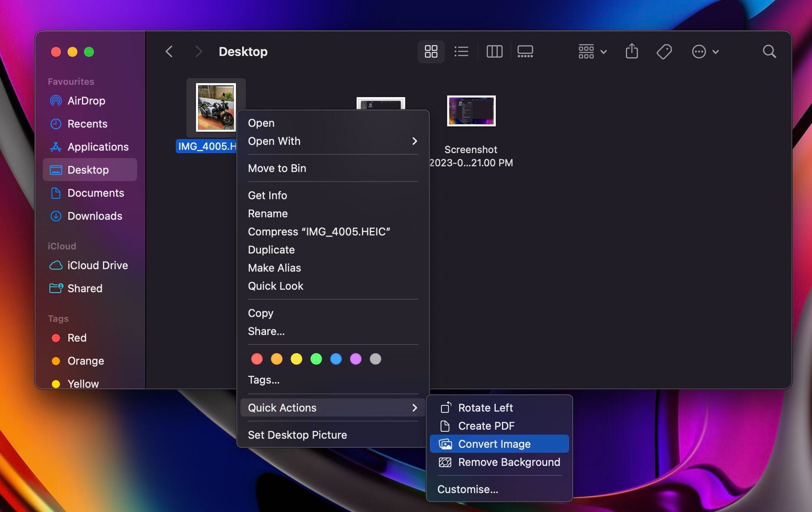Choose Get Info in context menu

tap(333, 195)
